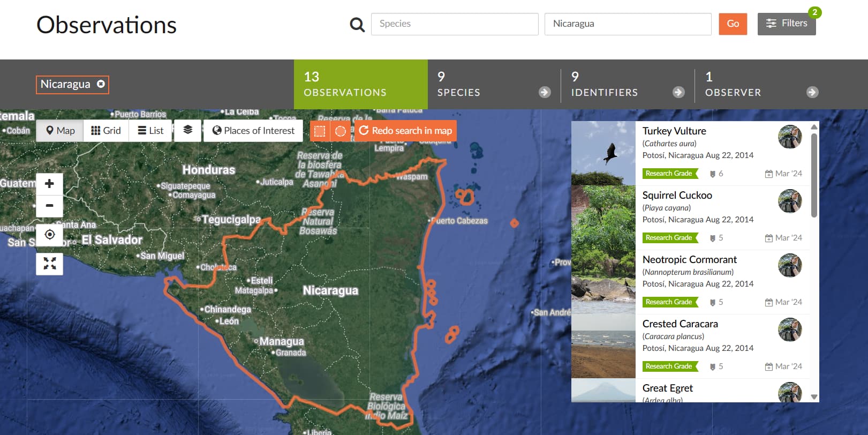Click the arrow icon on Observer tab
Image resolution: width=868 pixels, height=435 pixels.
tap(812, 92)
